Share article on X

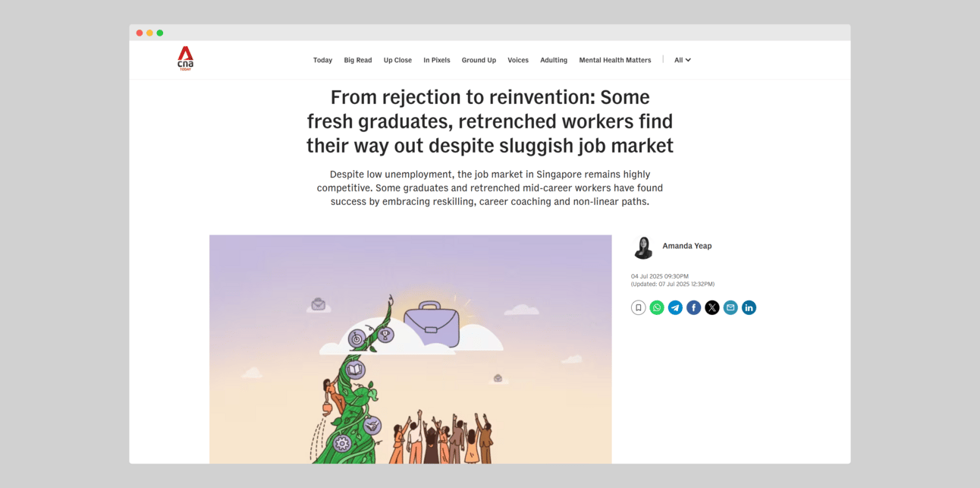(x=712, y=307)
